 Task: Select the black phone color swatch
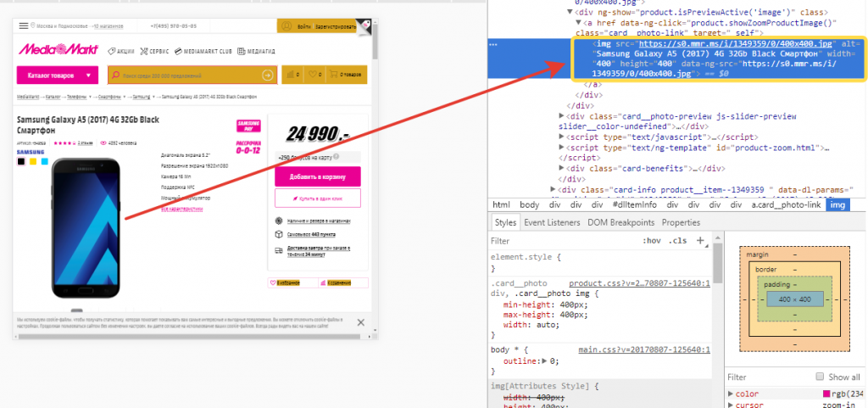click(21, 161)
